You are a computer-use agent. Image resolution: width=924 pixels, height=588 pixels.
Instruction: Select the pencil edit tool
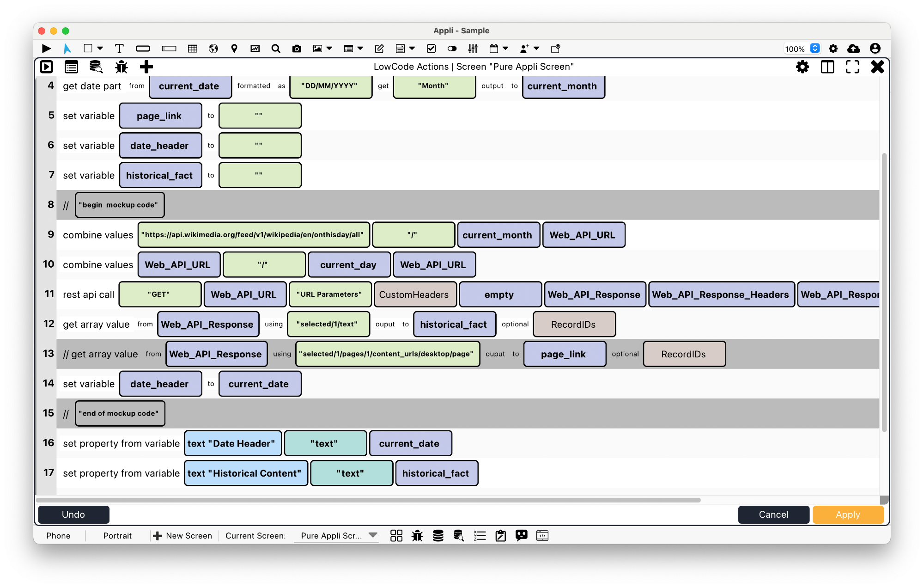tap(379, 49)
